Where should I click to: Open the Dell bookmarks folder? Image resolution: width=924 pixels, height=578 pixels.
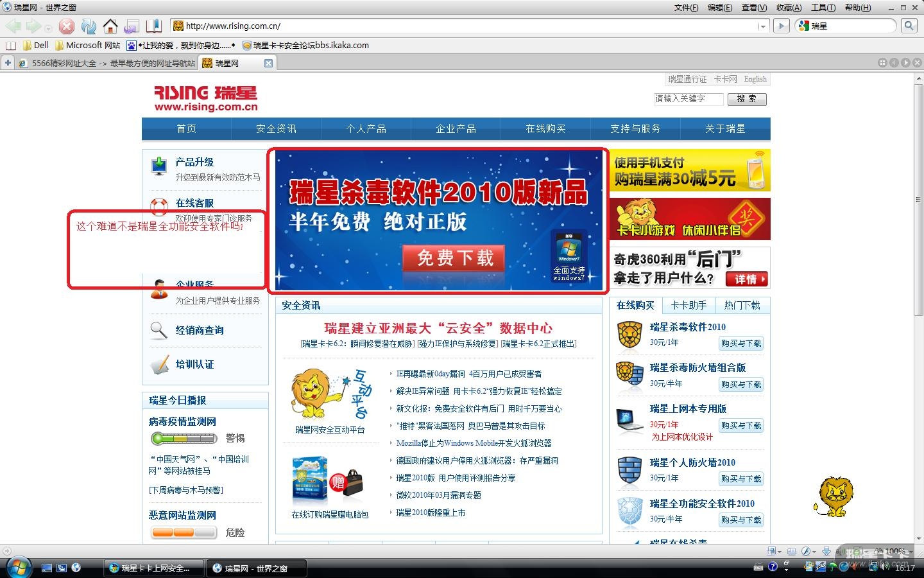point(35,46)
